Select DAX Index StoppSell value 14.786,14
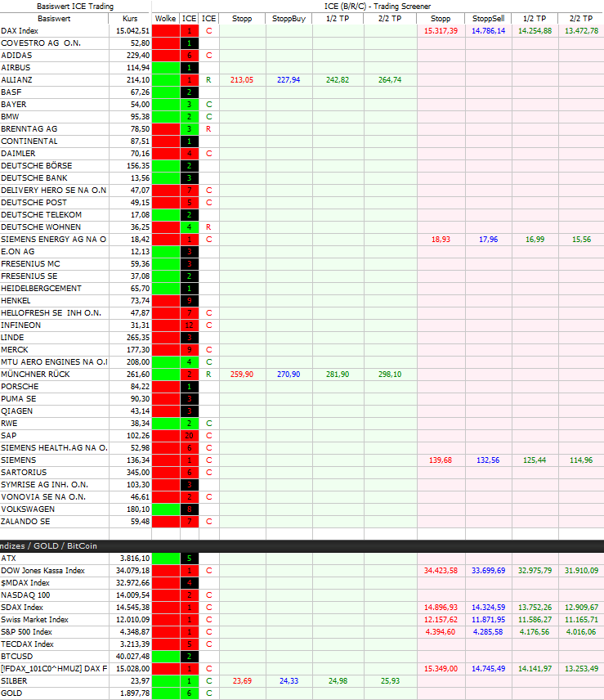Viewport: 604px width, 700px height. (489, 31)
